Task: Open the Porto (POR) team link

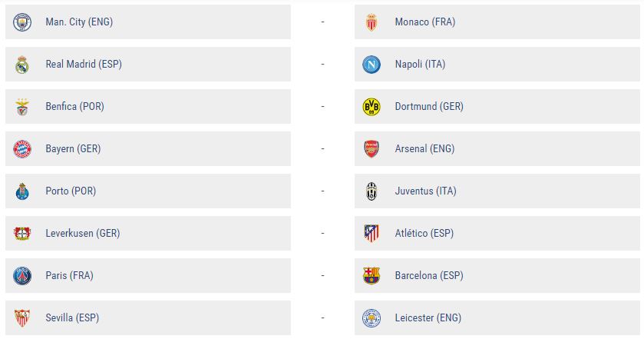Action: [71, 191]
